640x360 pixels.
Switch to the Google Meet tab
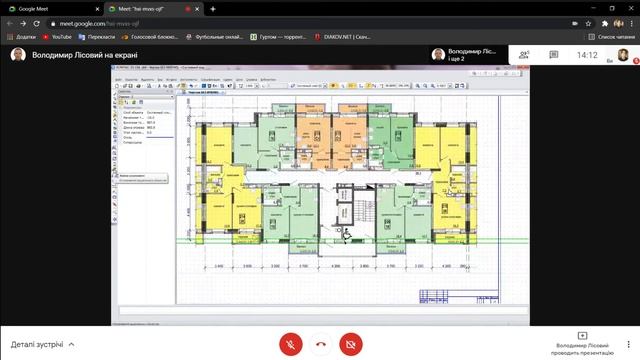coord(52,9)
